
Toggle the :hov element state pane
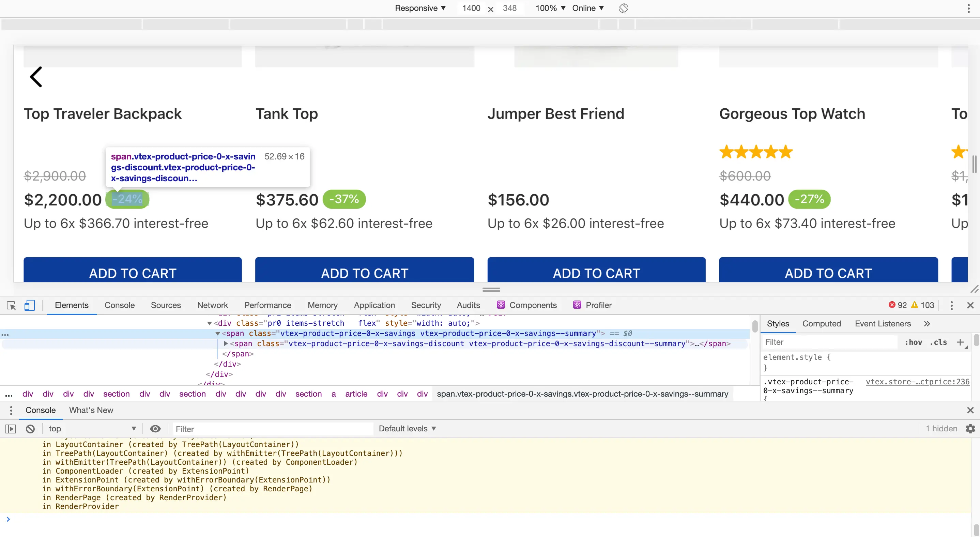pyautogui.click(x=914, y=342)
